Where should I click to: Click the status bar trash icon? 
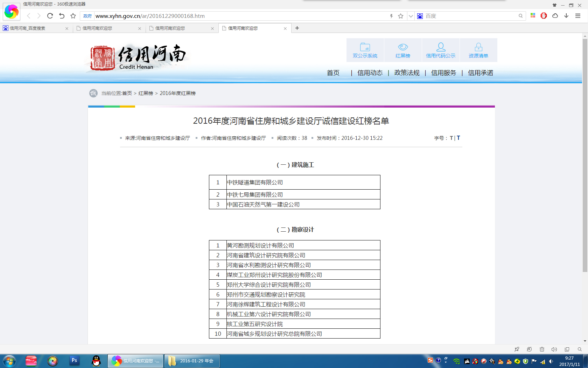[x=542, y=349]
